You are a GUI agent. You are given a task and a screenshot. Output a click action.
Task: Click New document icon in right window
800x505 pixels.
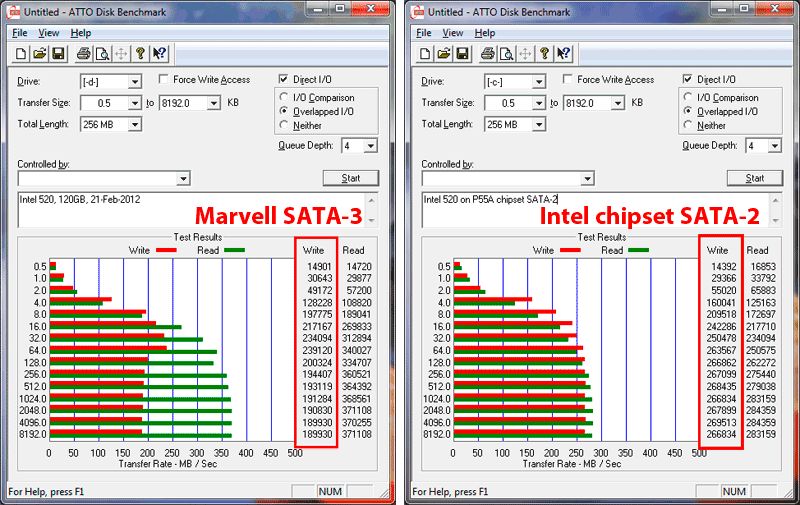tap(425, 54)
